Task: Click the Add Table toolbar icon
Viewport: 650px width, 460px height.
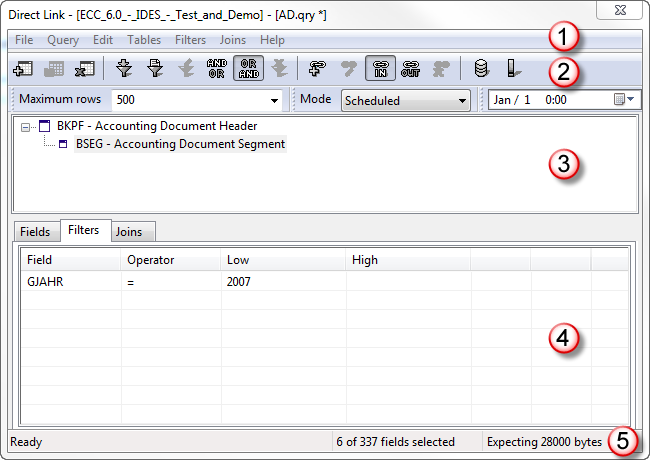Action: (23, 69)
